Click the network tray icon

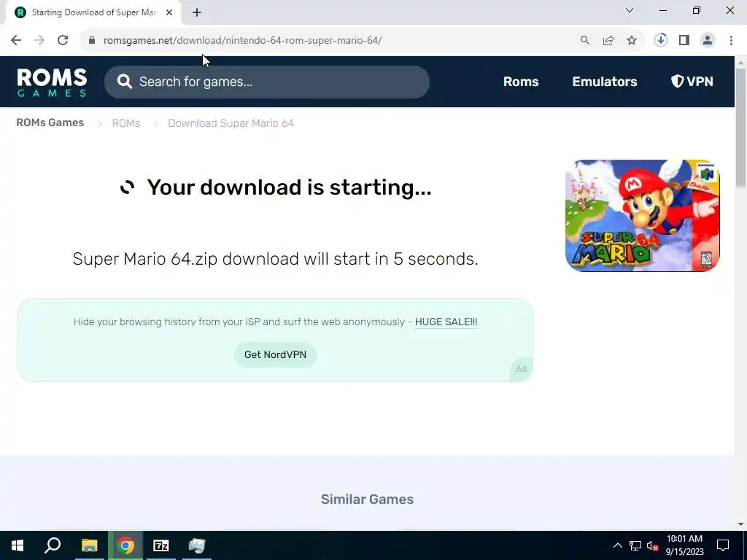coord(635,545)
